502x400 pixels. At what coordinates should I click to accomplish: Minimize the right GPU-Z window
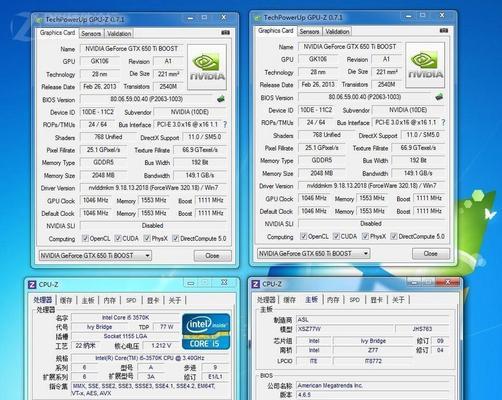[409, 16]
